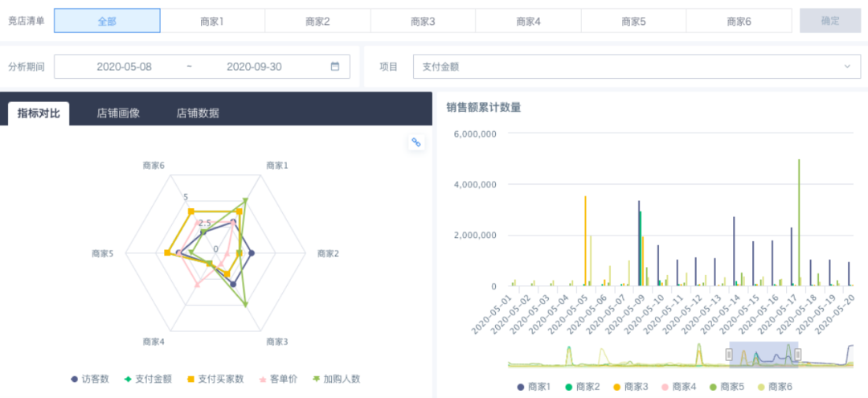This screenshot has width=868, height=398.
Task: Select the 商家4 filter button
Action: 528,21
